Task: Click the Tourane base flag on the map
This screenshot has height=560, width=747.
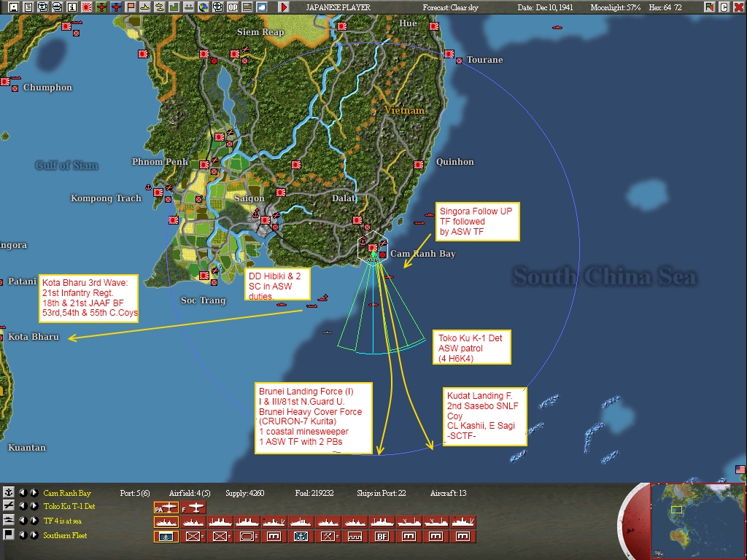Action: point(449,54)
